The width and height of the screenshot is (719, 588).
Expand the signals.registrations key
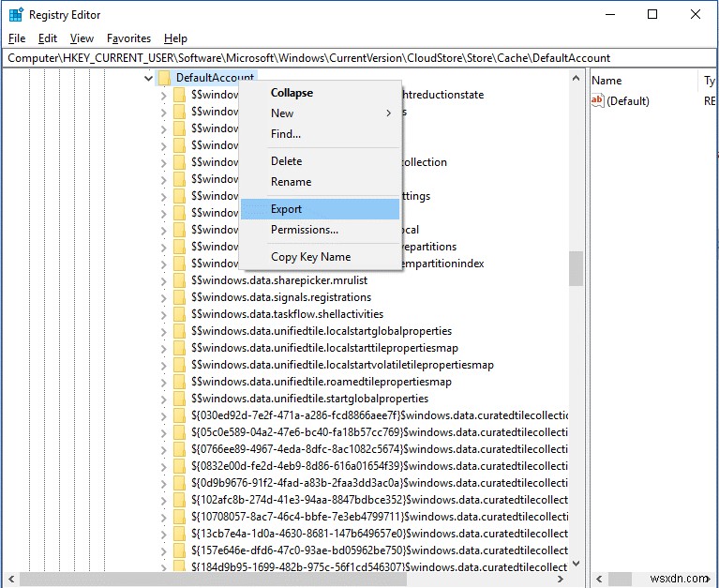click(x=164, y=297)
